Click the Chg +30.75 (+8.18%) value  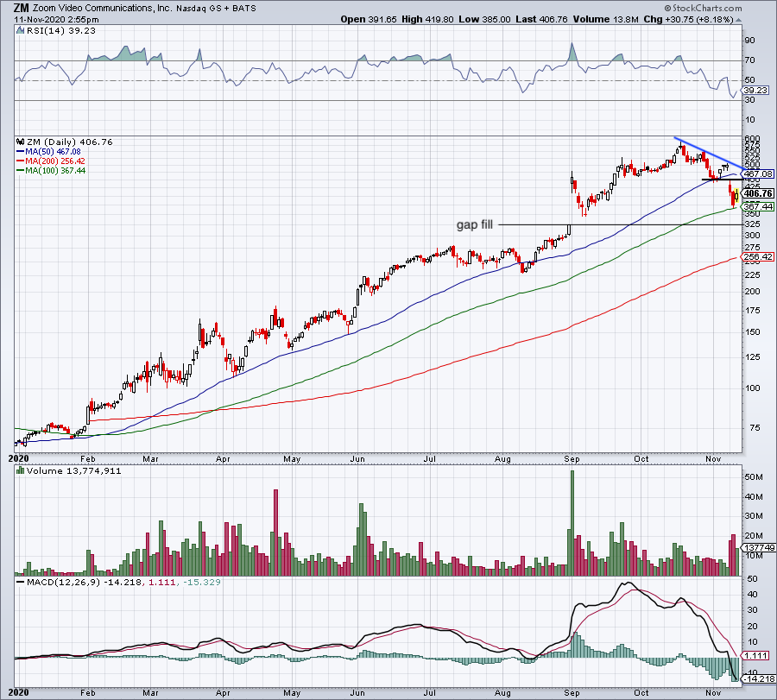coord(688,19)
